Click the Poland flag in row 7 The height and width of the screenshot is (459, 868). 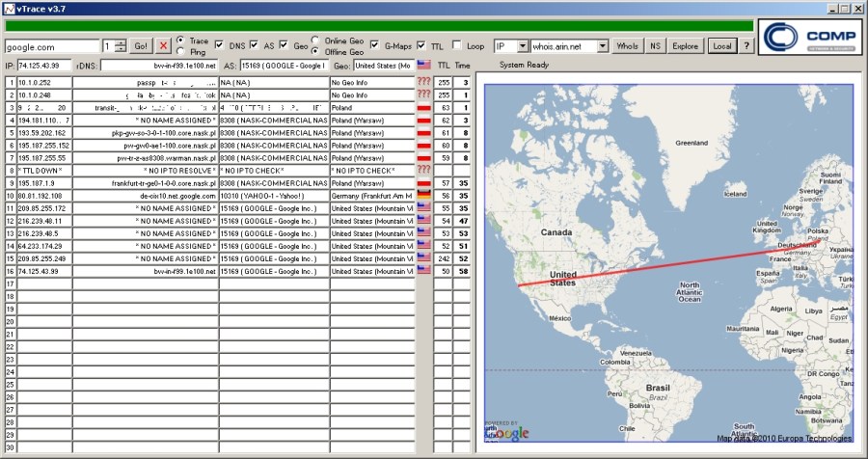(424, 158)
